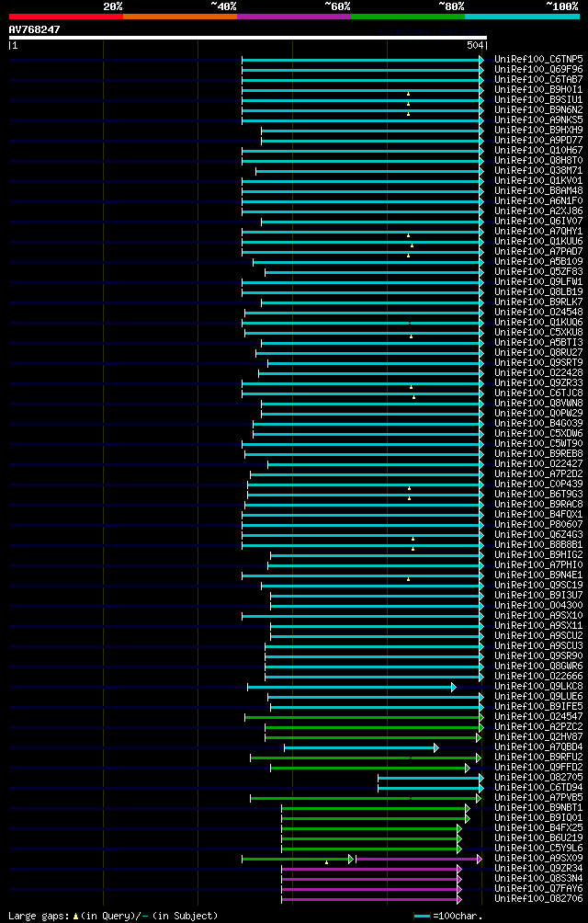The image size is (588, 923).
Task: Click the short cyan bar for UniRef100_C6TD94
Action: 431,789
